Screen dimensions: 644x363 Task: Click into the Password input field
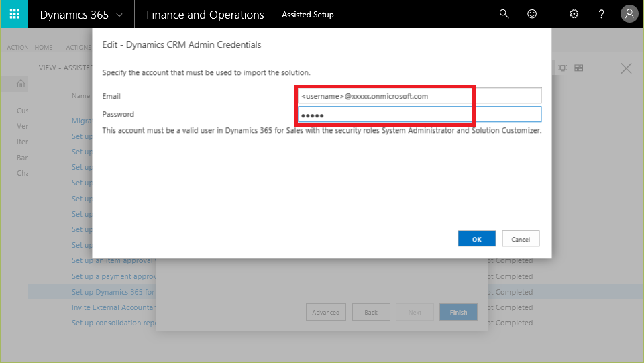420,114
